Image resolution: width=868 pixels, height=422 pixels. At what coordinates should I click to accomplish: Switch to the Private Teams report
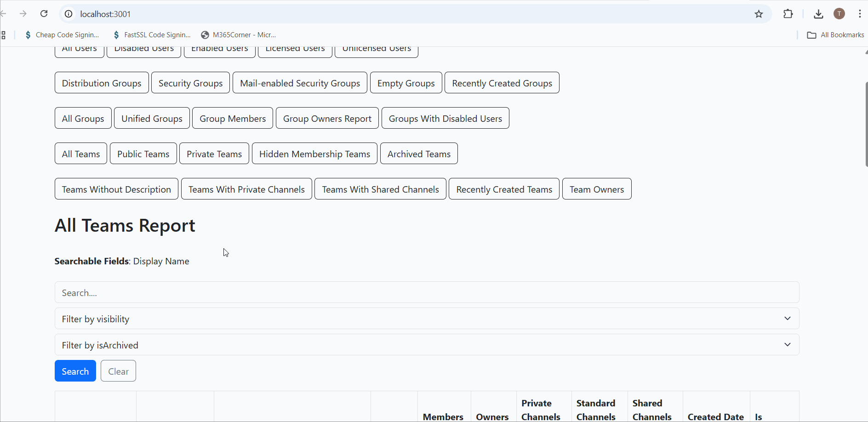click(214, 154)
